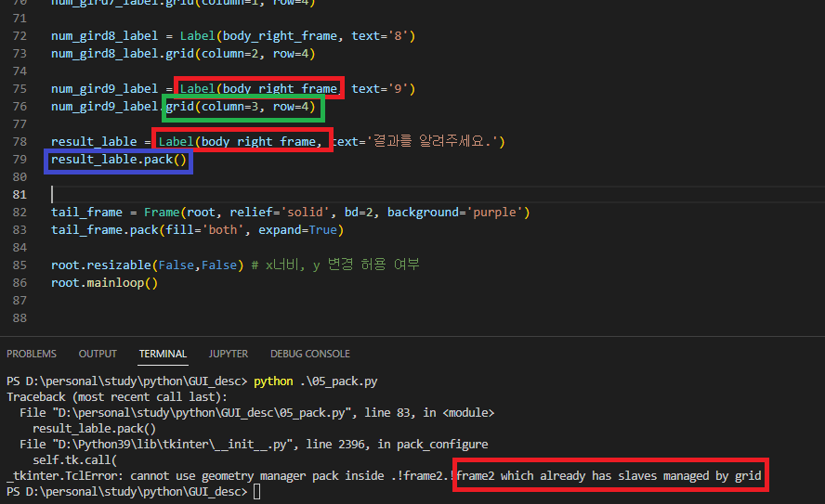Switch to the PROBLEMS panel tab
The width and height of the screenshot is (825, 504).
tap(31, 354)
